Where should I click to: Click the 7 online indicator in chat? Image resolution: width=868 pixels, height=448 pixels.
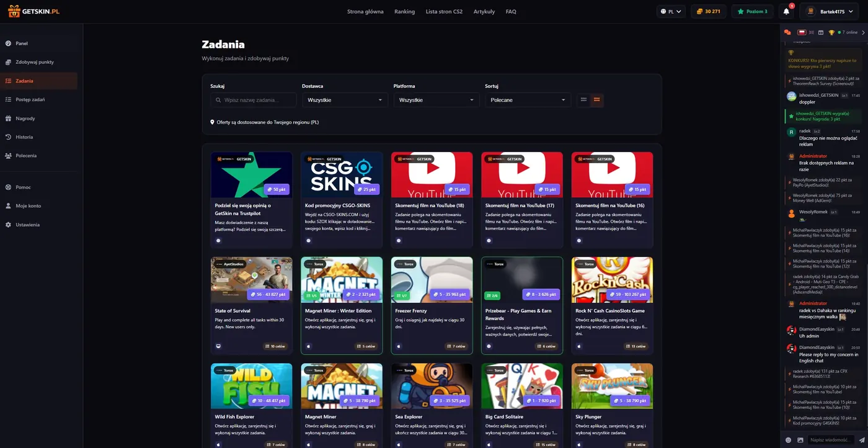(x=848, y=32)
